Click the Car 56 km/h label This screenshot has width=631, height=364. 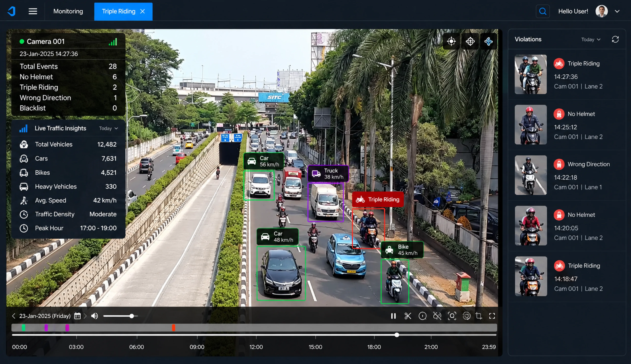(x=264, y=161)
